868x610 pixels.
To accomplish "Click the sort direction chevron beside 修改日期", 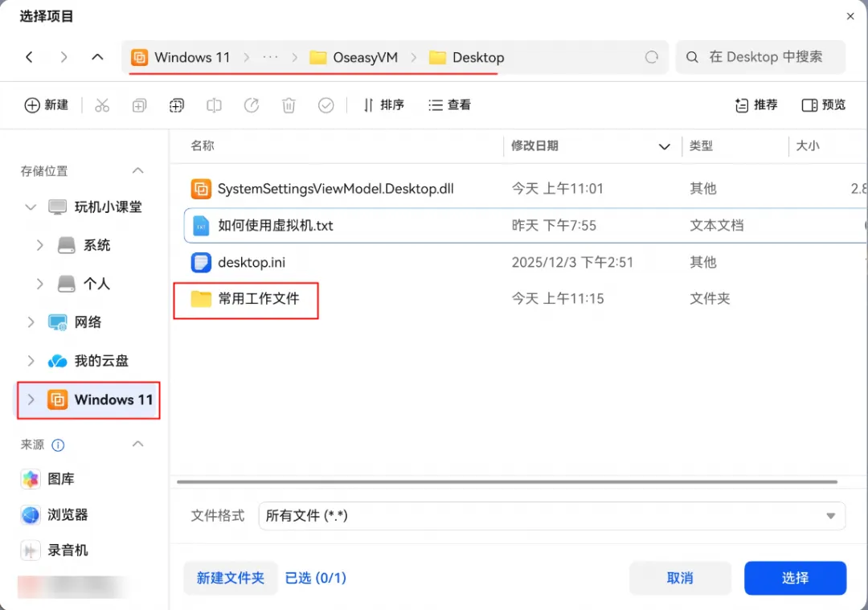I will pyautogui.click(x=665, y=147).
